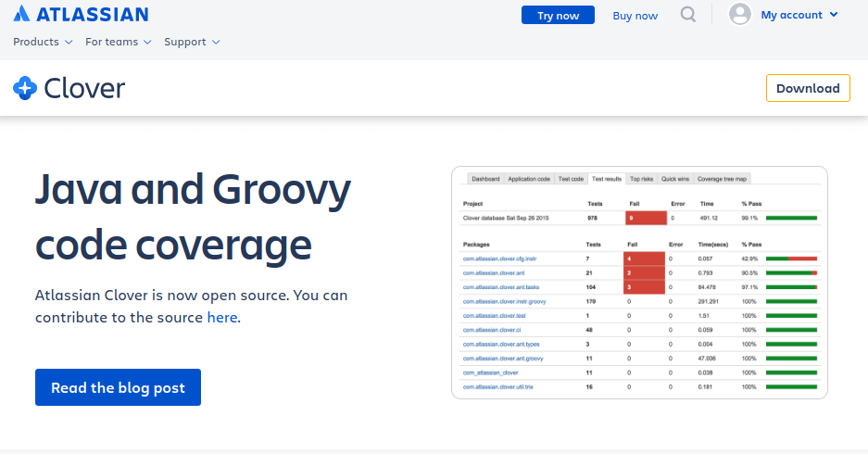Select the Coverage tree map tab in the report image
Image resolution: width=868 pixels, height=454 pixels.
pos(722,179)
